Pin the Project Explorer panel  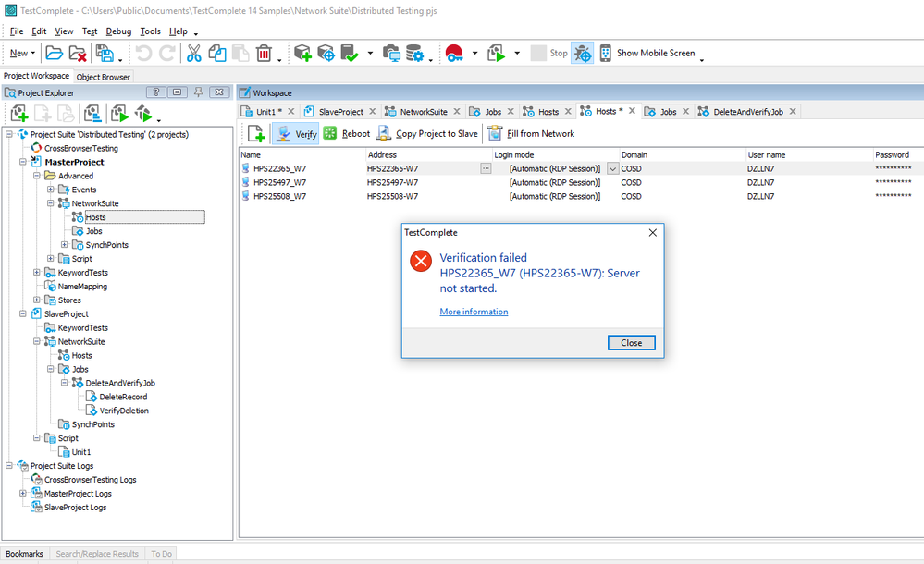198,92
